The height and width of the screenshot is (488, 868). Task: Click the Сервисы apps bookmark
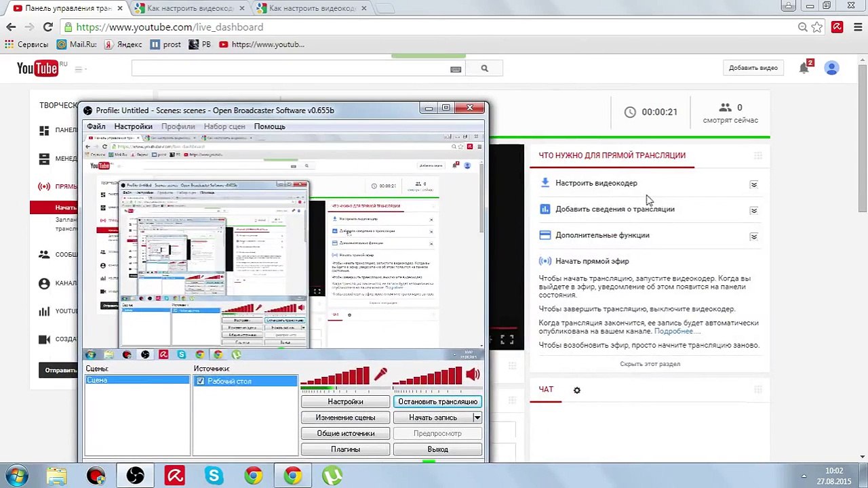pos(26,44)
